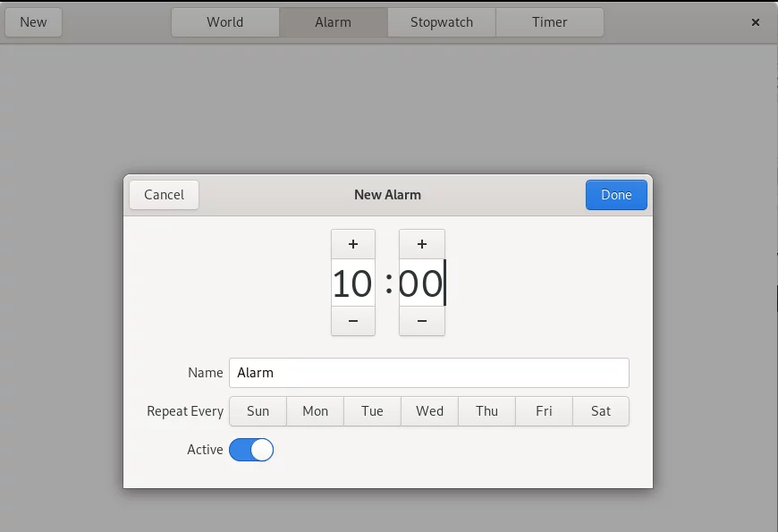This screenshot has width=778, height=532.
Task: Toggle Mon repeat day
Action: tap(315, 411)
